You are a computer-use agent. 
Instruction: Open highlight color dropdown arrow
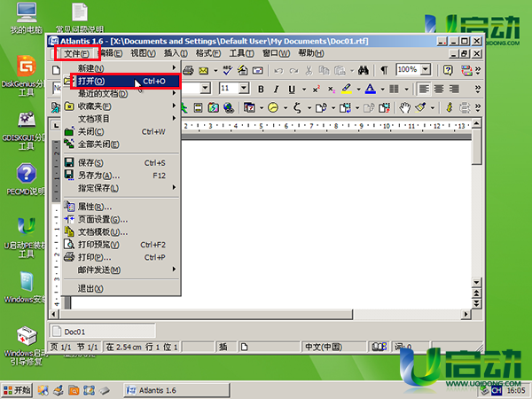pos(358,90)
